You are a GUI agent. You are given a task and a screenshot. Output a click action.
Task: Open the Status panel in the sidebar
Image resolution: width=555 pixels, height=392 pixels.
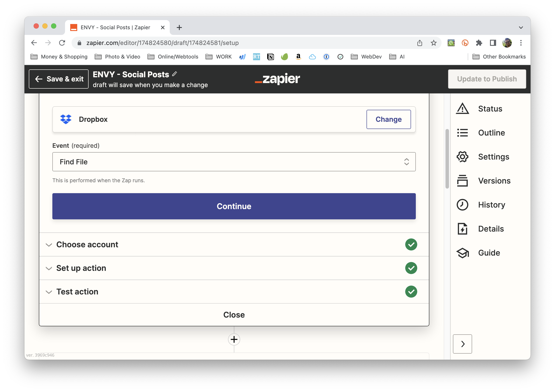(x=479, y=108)
